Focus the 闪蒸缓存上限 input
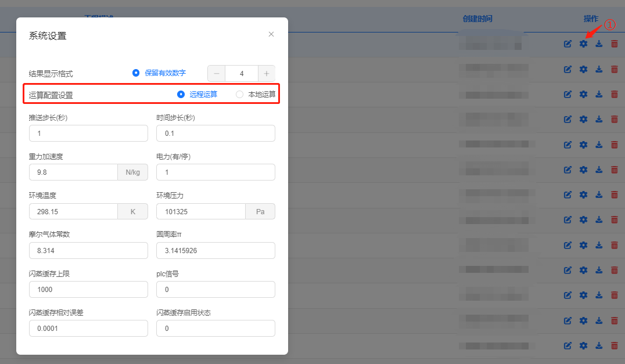This screenshot has width=625, height=364. pos(88,290)
